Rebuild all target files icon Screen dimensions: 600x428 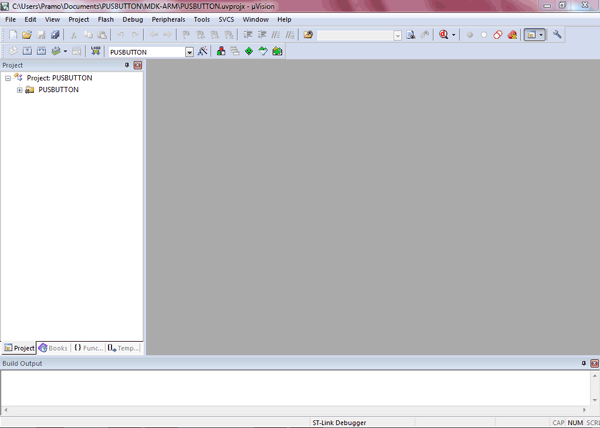tap(41, 51)
